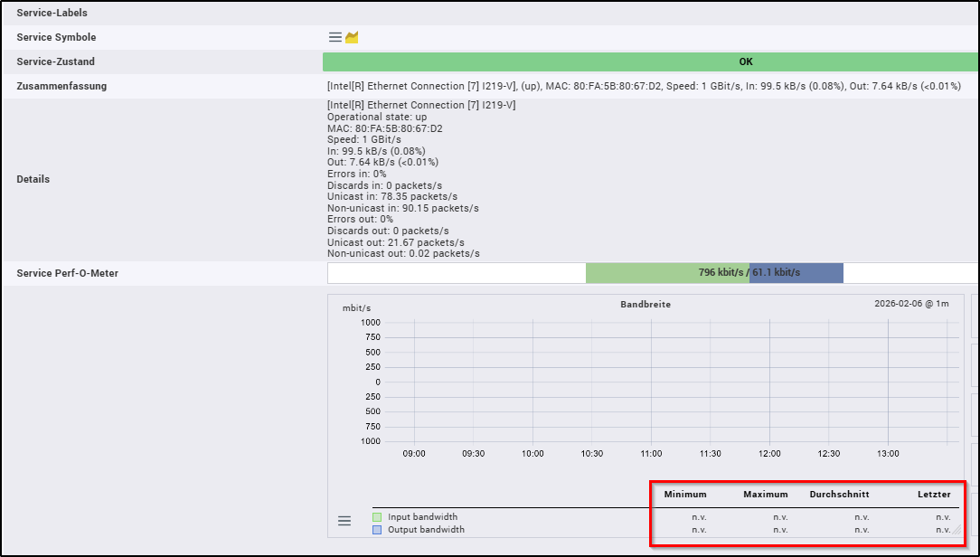
Task: Click the graph timestamp 2026-02-06 @ 1m
Action: point(912,304)
